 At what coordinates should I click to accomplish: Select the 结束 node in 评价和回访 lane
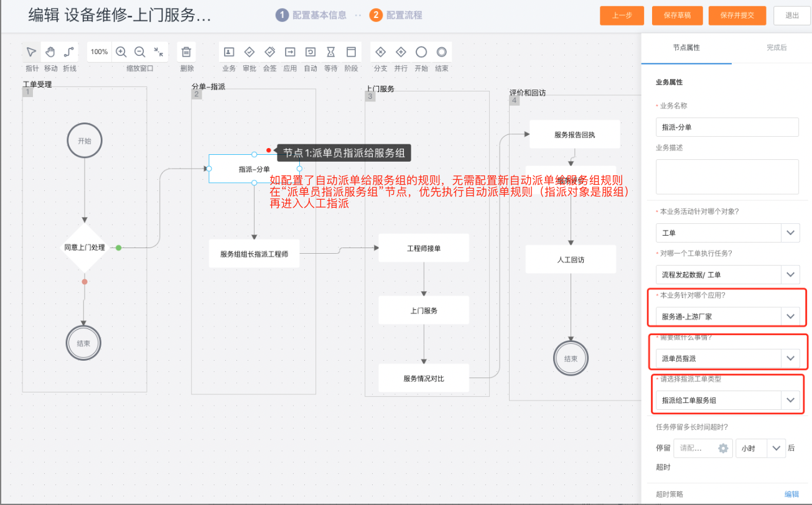(x=571, y=358)
